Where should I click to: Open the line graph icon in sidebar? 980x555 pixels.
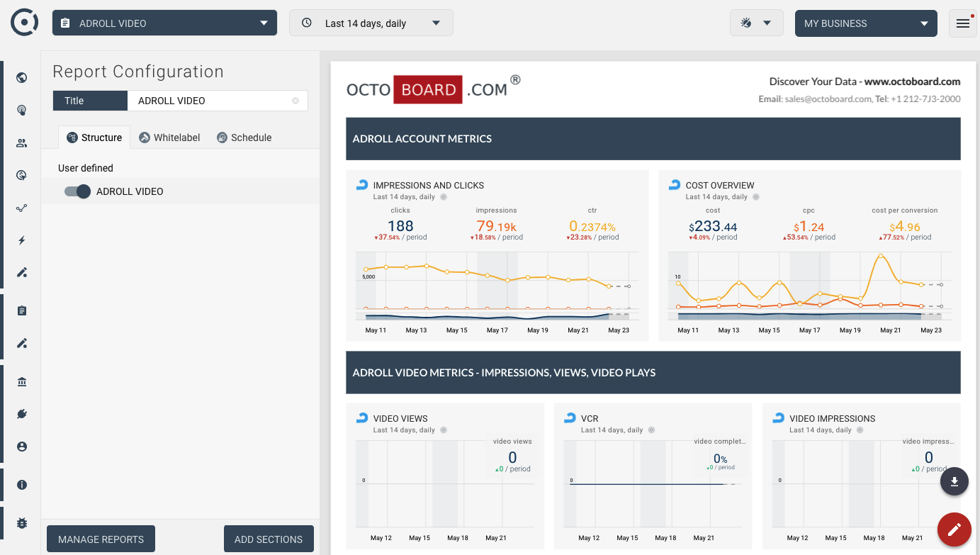[x=22, y=208]
